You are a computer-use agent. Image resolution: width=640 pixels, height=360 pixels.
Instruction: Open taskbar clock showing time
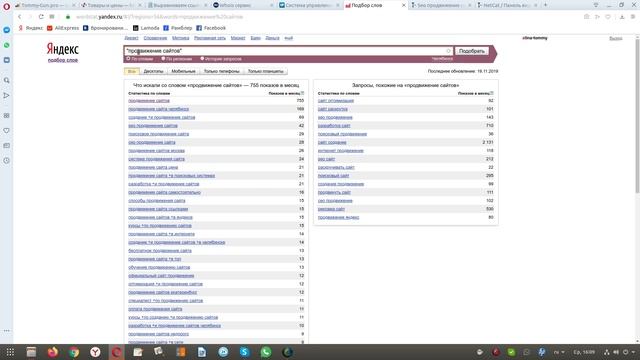pos(584,352)
